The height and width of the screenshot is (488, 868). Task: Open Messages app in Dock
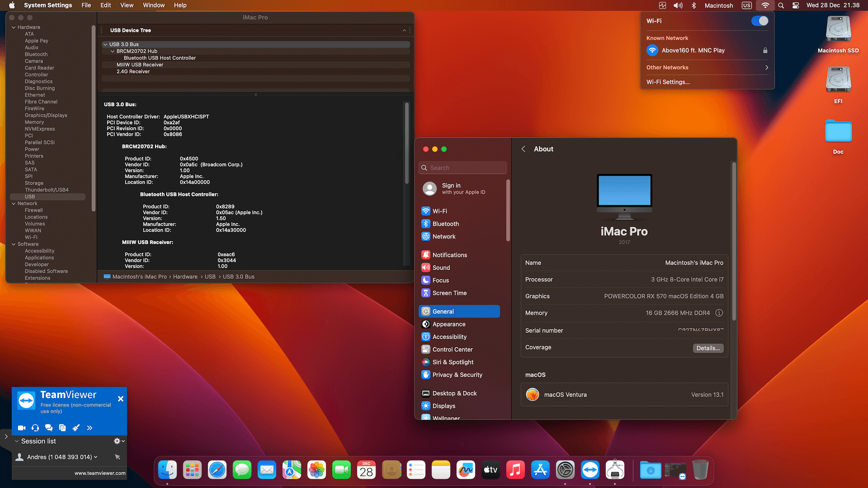point(242,470)
